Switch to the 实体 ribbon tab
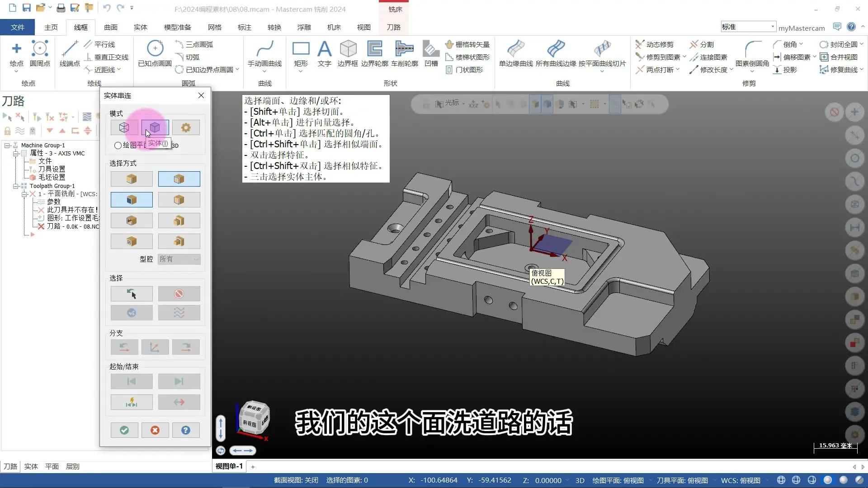Image resolution: width=868 pixels, height=488 pixels. (140, 27)
